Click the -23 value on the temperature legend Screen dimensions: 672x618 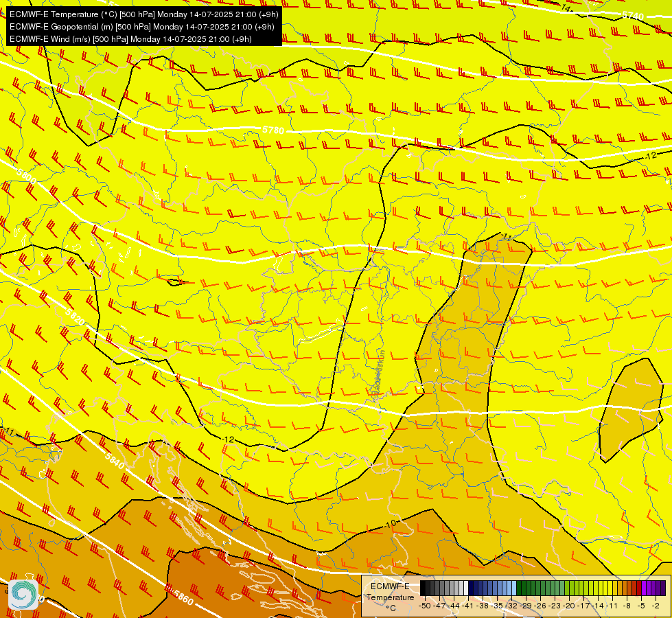click(x=555, y=606)
